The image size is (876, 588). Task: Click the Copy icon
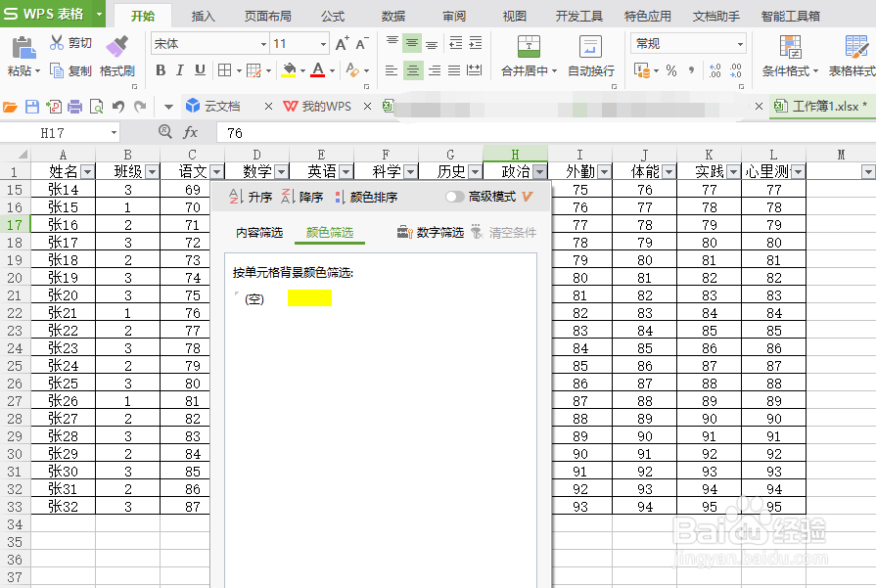tap(57, 70)
